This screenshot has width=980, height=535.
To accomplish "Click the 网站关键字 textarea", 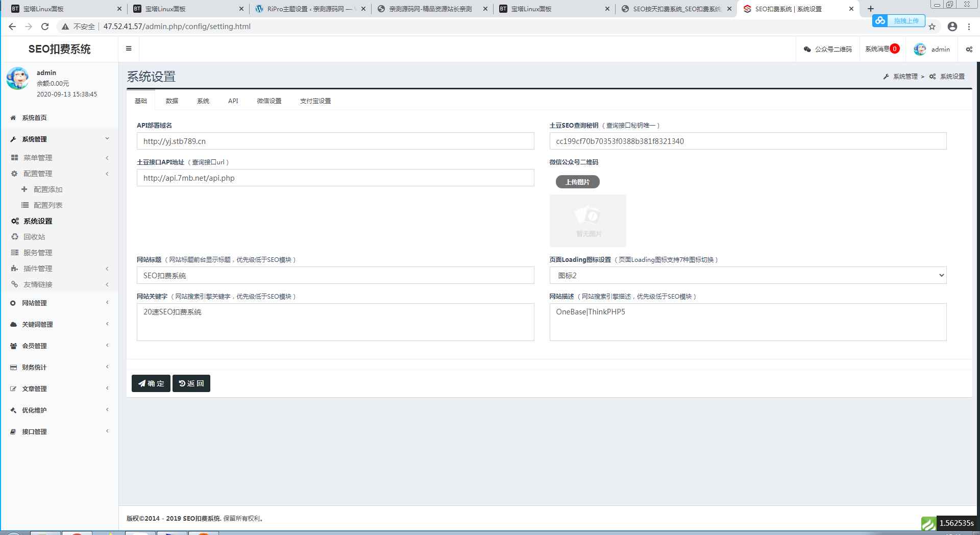I will coord(335,322).
